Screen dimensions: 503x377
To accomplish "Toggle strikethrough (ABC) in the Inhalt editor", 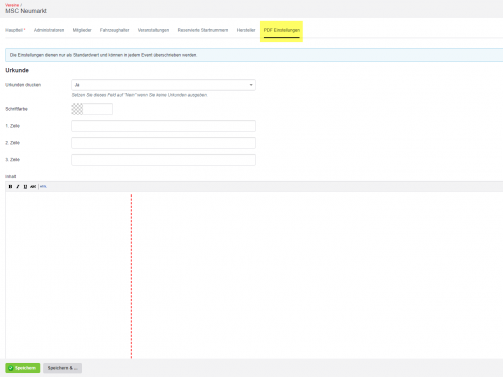I will 33,187.
